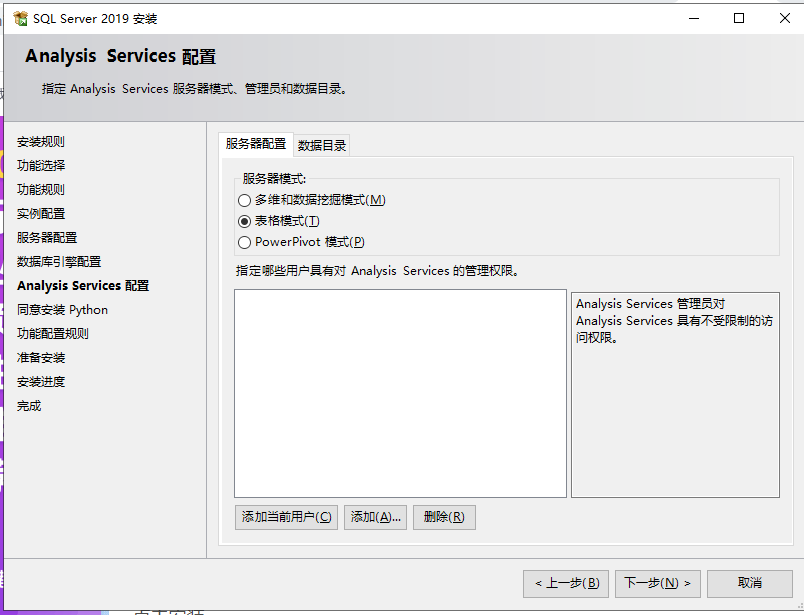The image size is (804, 615).
Task: Open the 数据目录 tab
Action: [x=321, y=146]
